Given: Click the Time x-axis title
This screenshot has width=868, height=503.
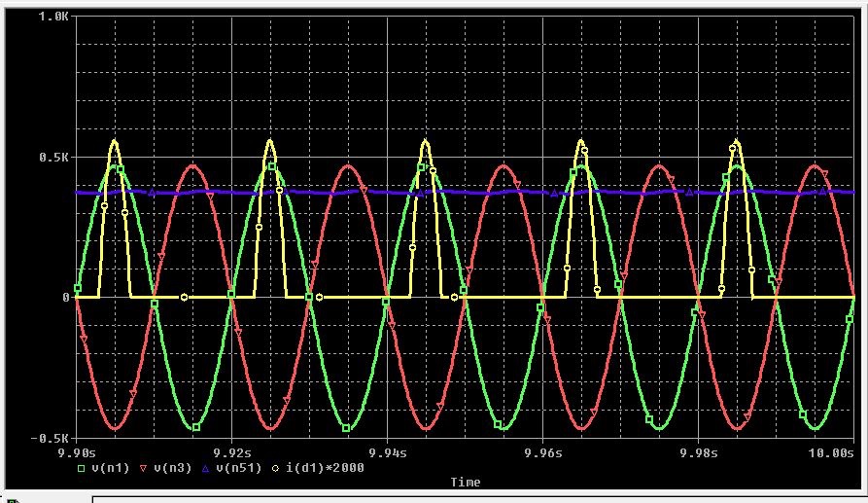Looking at the screenshot, I should pyautogui.click(x=465, y=482).
